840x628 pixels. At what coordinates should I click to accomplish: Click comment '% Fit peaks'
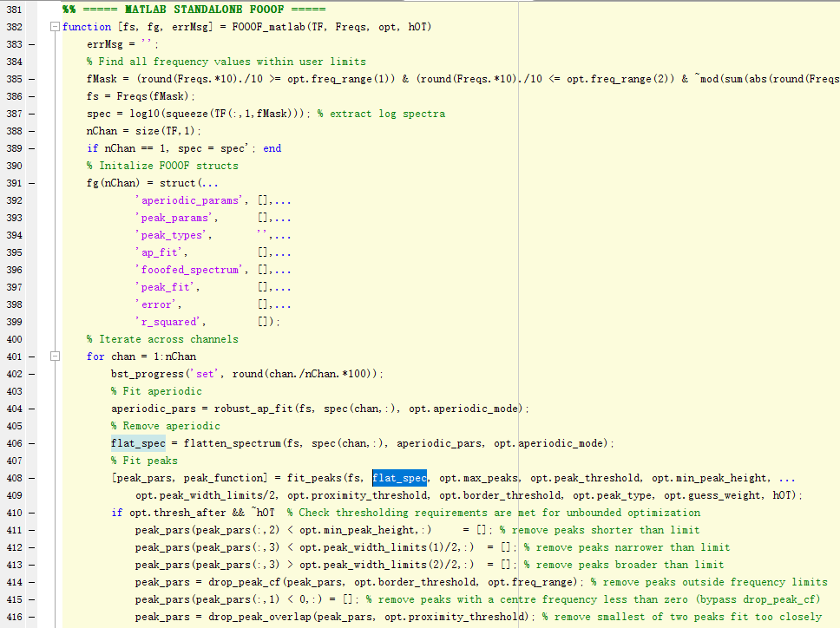(144, 461)
